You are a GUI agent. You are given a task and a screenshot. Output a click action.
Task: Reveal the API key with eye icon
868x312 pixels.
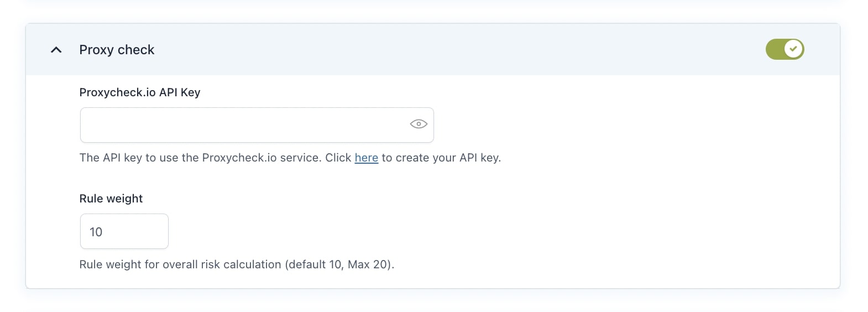[x=419, y=124]
